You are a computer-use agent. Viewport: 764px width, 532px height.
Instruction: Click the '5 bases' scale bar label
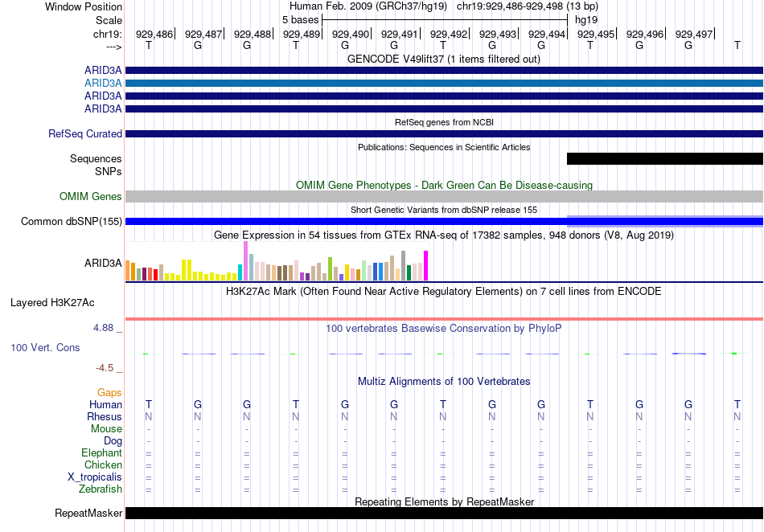click(x=301, y=20)
